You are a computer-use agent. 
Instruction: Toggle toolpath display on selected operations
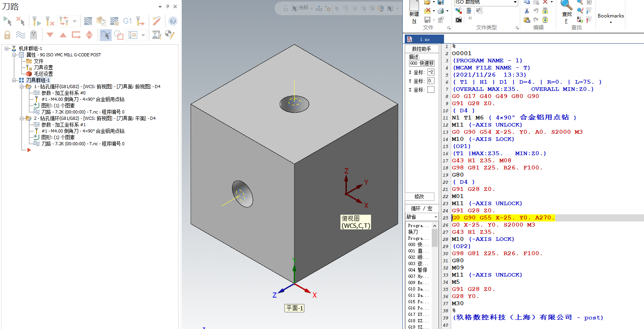point(21,35)
